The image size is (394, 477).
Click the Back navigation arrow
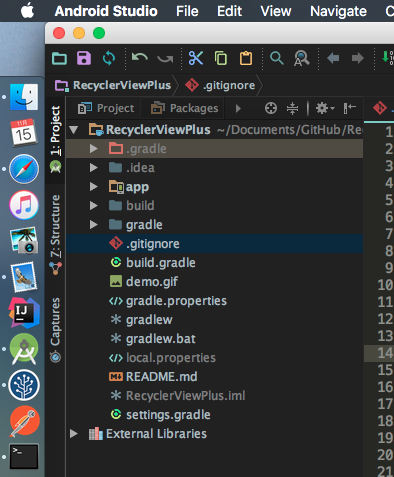[333, 58]
